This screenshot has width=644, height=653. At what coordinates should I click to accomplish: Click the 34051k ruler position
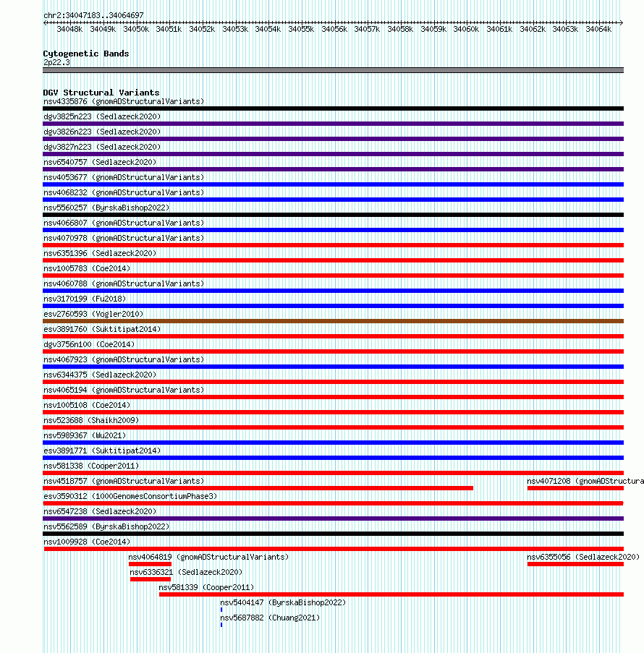pos(169,29)
